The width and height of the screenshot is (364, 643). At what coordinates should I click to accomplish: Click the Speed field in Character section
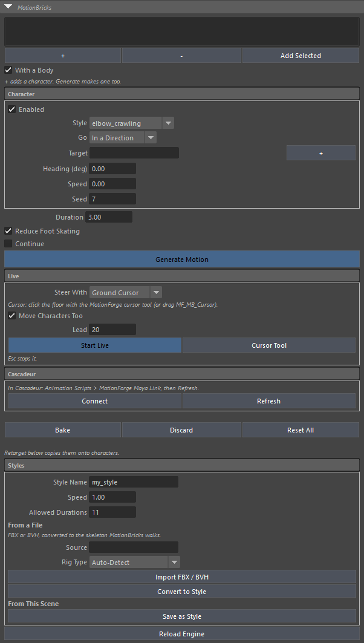tap(112, 184)
